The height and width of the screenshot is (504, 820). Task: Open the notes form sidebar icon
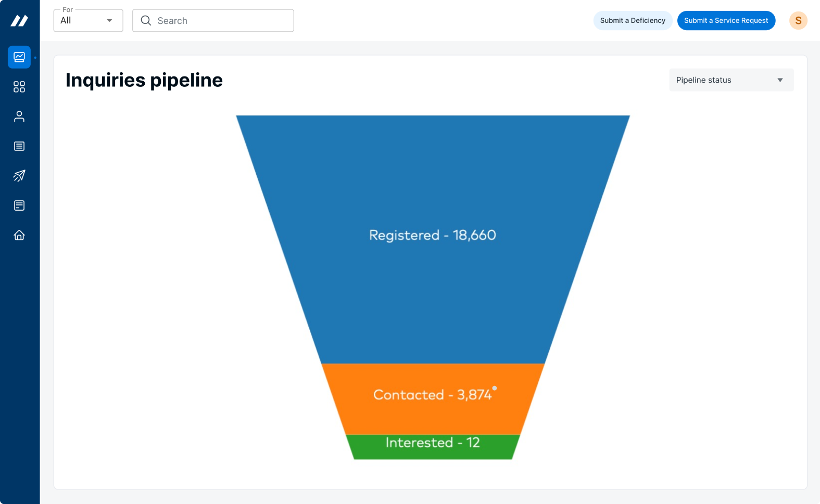19,205
